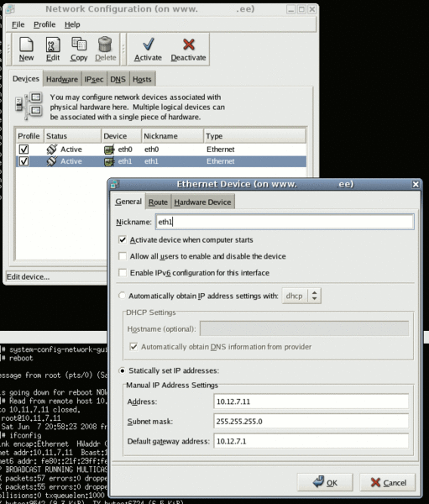This screenshot has width=429, height=504.
Task: Open the dhcp protocol dropdown
Action: 301,296
